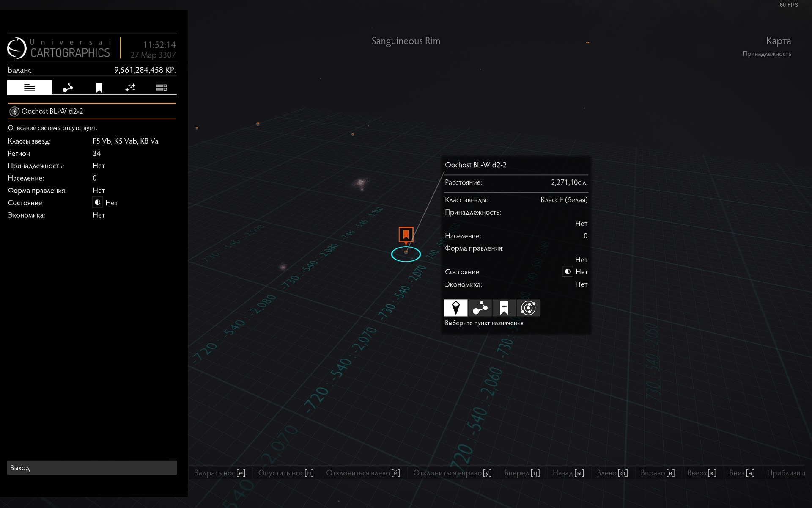The width and height of the screenshot is (812, 508).
Task: Open system map orbit icon
Action: coord(528,308)
